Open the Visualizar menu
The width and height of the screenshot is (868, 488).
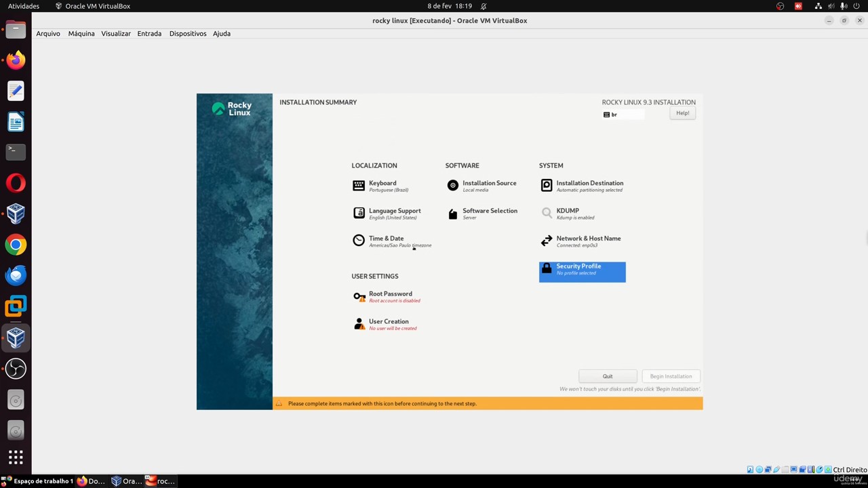[x=116, y=33]
